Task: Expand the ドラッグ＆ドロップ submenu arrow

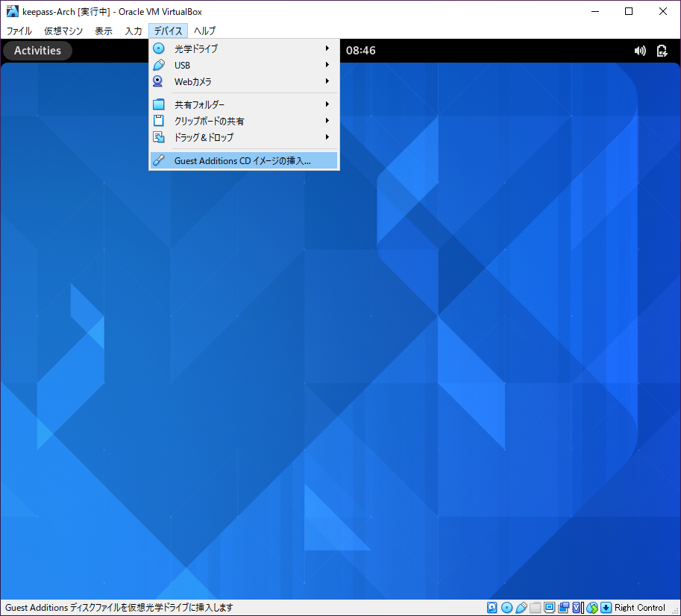Action: (x=327, y=137)
